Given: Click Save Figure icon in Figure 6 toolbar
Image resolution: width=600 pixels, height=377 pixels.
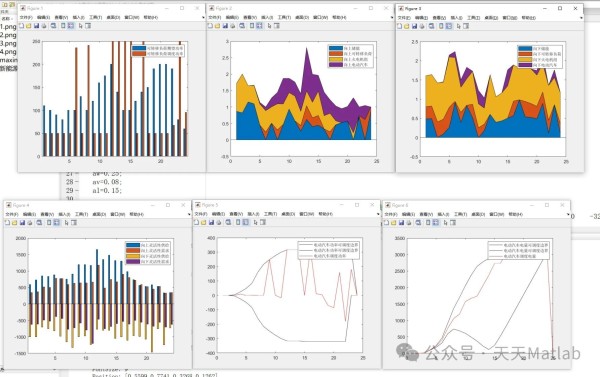Looking at the screenshot, I should click(x=401, y=223).
